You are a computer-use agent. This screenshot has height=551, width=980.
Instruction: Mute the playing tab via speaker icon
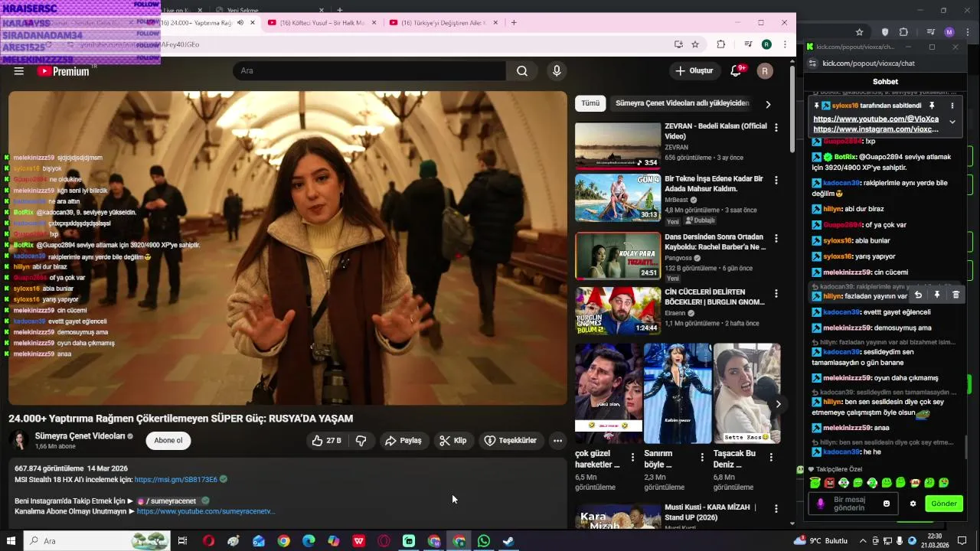240,23
